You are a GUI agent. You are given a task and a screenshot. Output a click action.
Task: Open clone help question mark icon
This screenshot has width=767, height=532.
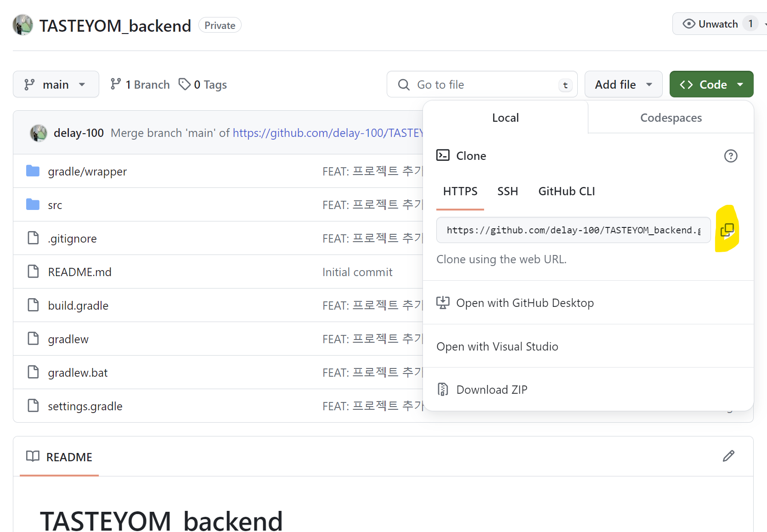730,156
